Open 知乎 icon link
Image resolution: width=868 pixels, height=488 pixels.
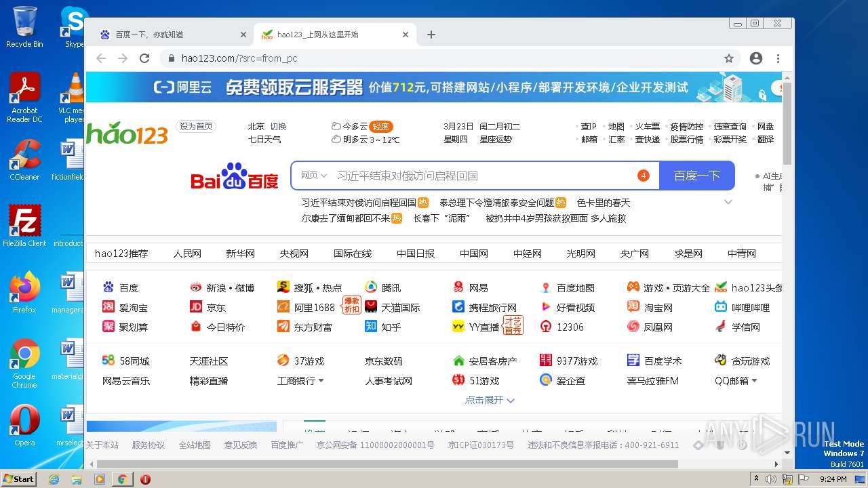(x=371, y=327)
